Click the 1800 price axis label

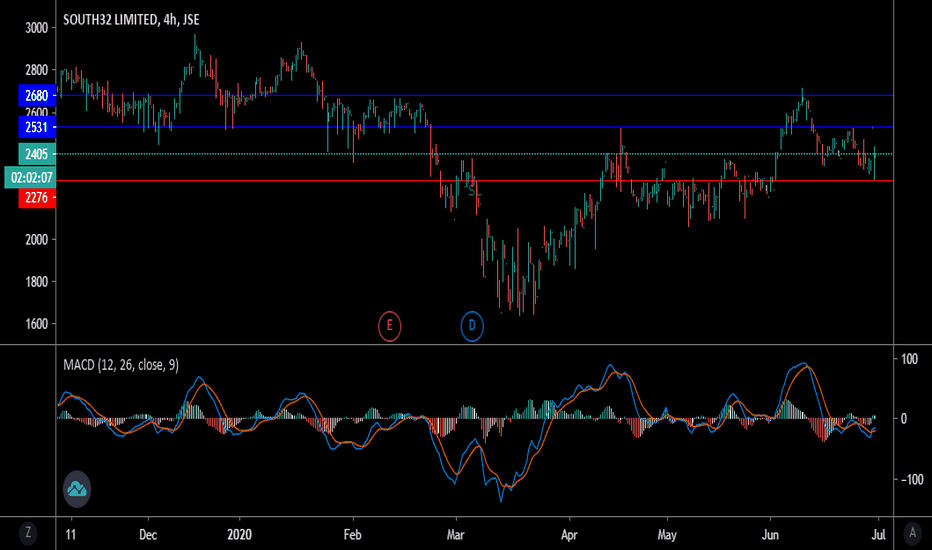[36, 282]
